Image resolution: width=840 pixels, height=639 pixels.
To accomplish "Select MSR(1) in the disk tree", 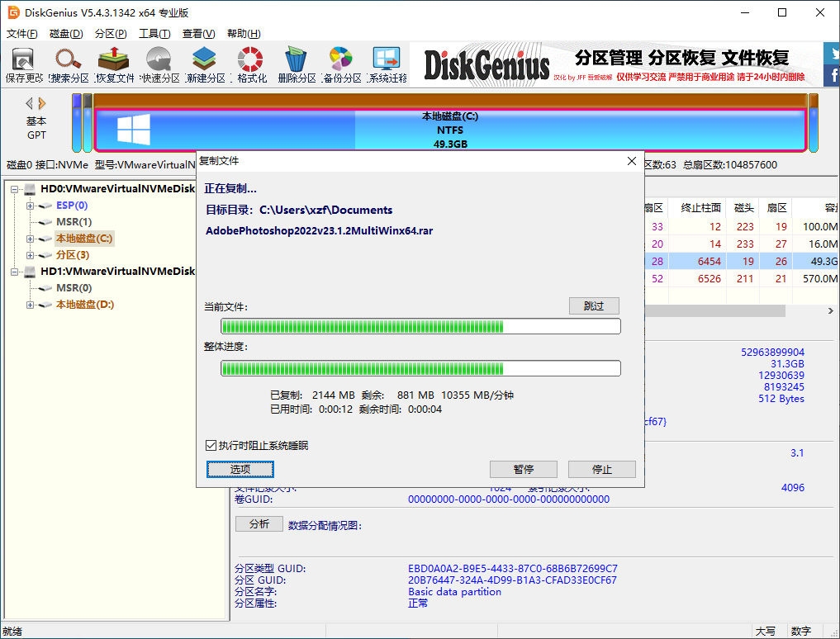I will (x=74, y=222).
